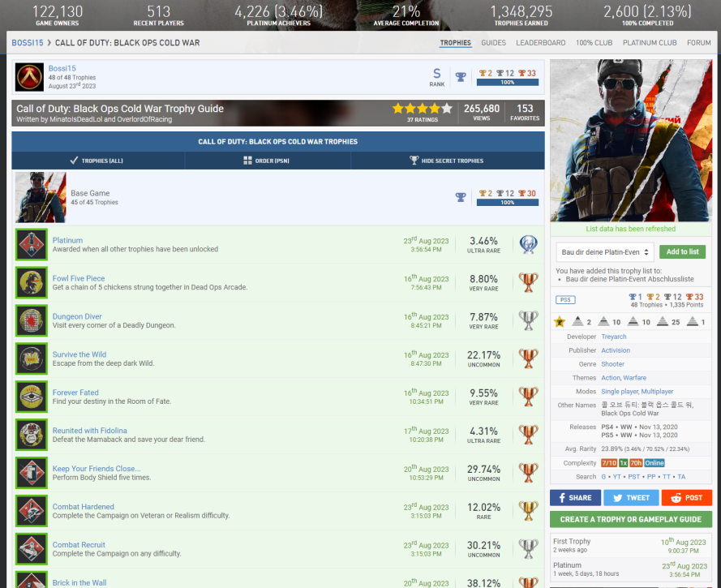This screenshot has width=721, height=588.
Task: Click the Dungeon Diver trophy image
Action: [x=32, y=321]
